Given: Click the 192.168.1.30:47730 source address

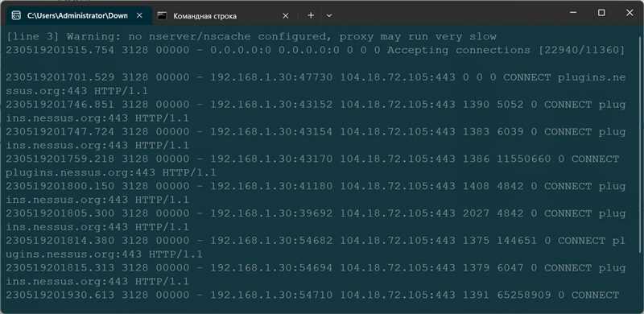Looking at the screenshot, I should coord(271,77).
